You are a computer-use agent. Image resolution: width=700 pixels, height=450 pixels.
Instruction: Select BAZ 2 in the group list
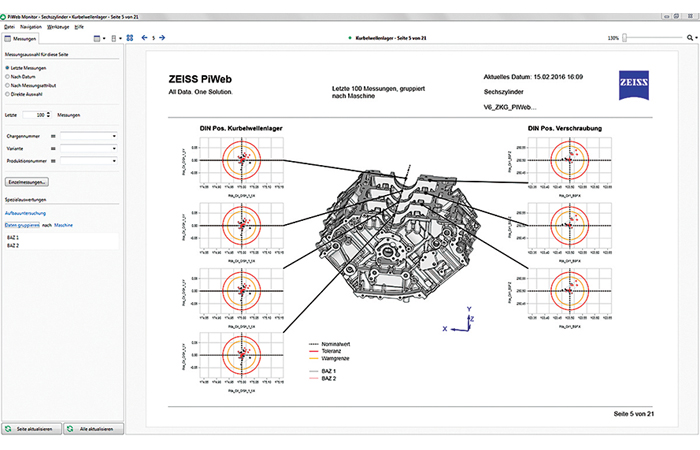click(13, 246)
